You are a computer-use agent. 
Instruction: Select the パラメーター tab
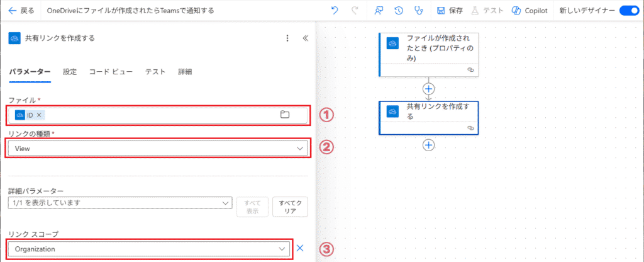(x=30, y=72)
